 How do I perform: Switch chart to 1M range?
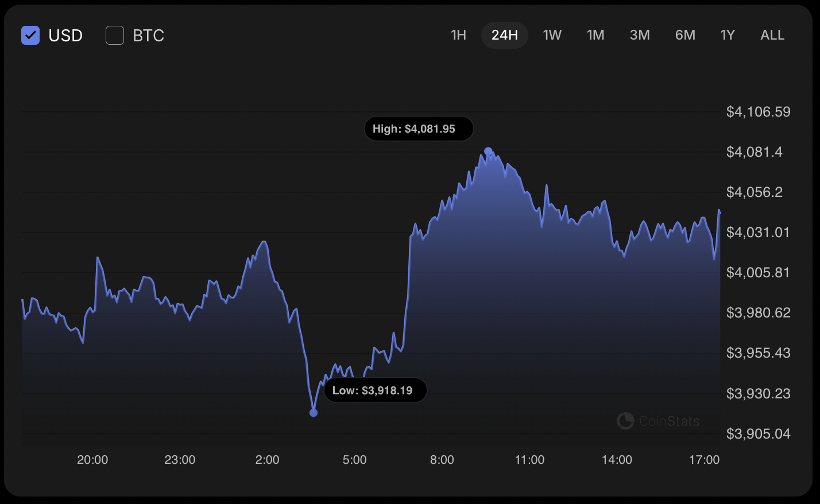click(x=595, y=35)
